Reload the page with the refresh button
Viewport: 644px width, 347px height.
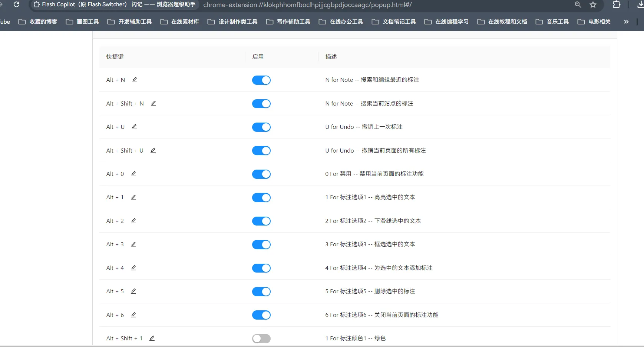(x=17, y=5)
